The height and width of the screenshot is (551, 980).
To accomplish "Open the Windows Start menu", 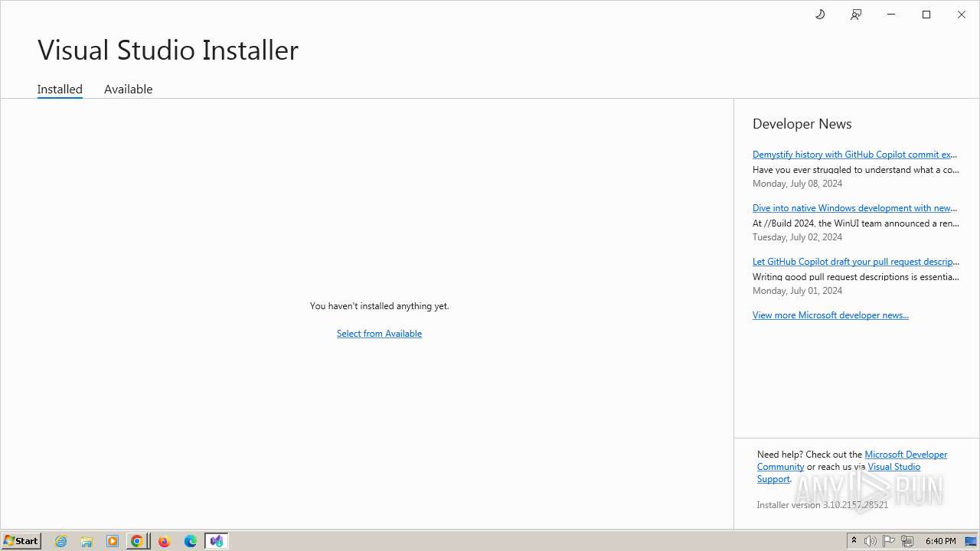I will [x=21, y=541].
